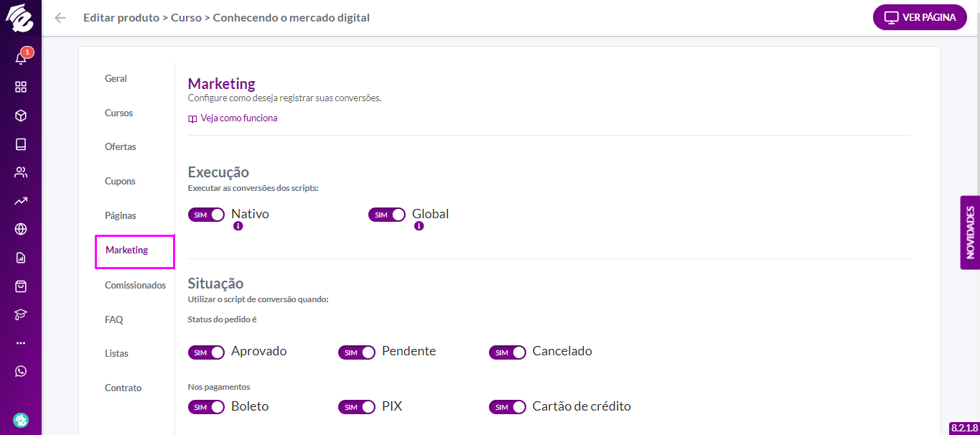The image size is (980, 435).
Task: Click the info icon under Nativo
Action: (x=238, y=225)
